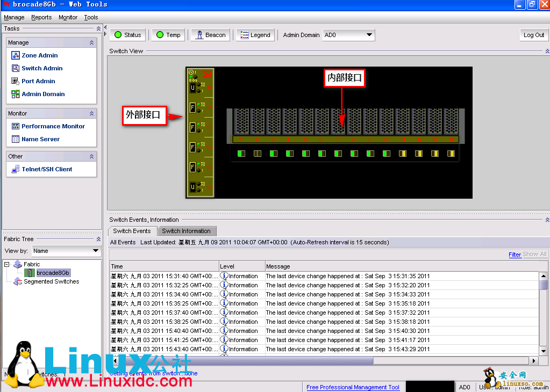Open Performance Monitor
This screenshot has height=392, width=550.
pos(53,126)
